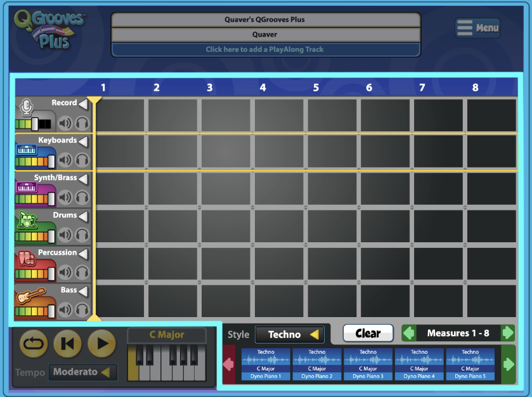
Task: Adjust the Record track volume slider
Action: 35,124
